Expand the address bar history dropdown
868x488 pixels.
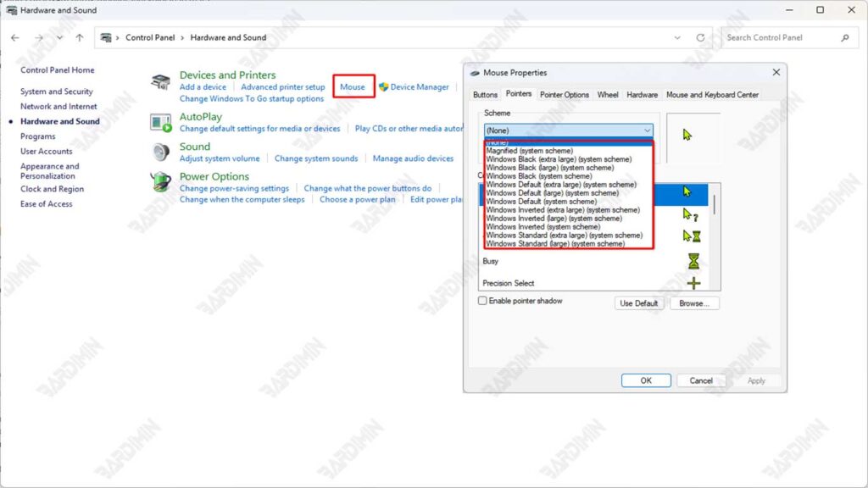pyautogui.click(x=677, y=37)
